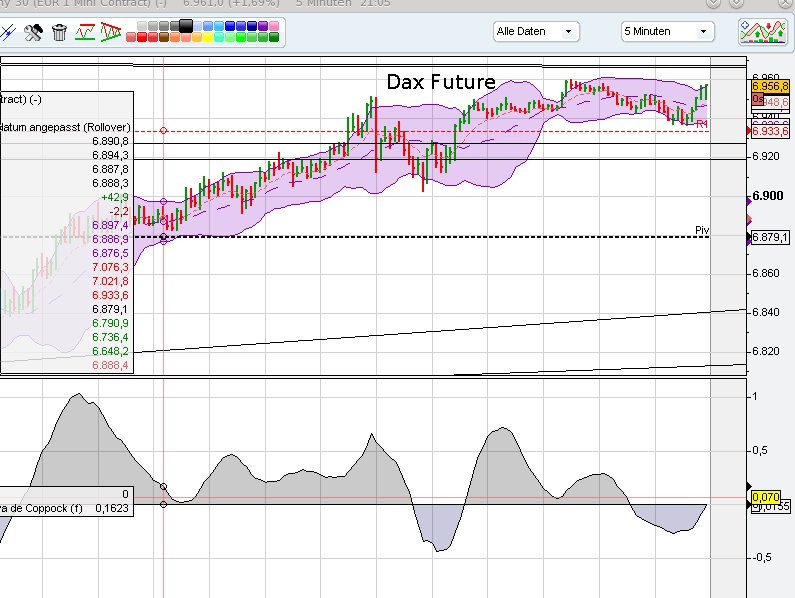Click the 6.860 price axis label

click(x=765, y=273)
